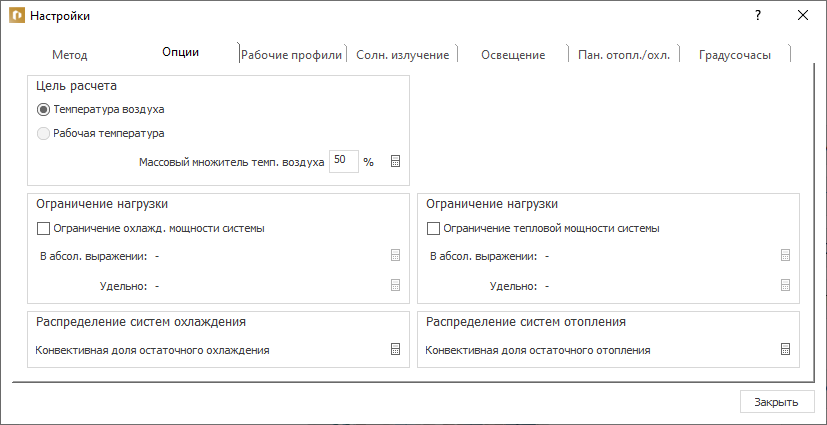827x425 pixels.
Task: Click calculator icon for specific heating capacity limit
Action: [x=785, y=285]
